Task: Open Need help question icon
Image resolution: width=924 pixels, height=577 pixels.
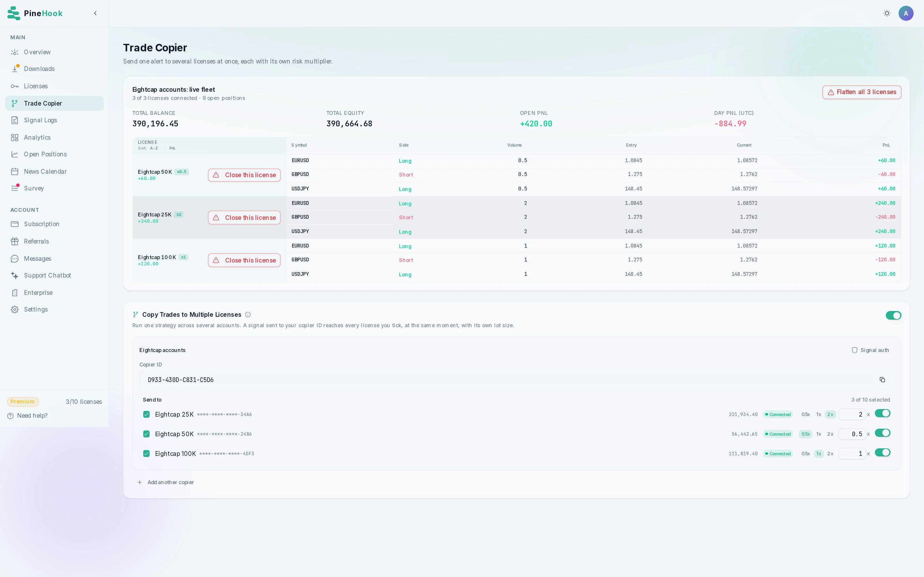Action: (x=10, y=415)
